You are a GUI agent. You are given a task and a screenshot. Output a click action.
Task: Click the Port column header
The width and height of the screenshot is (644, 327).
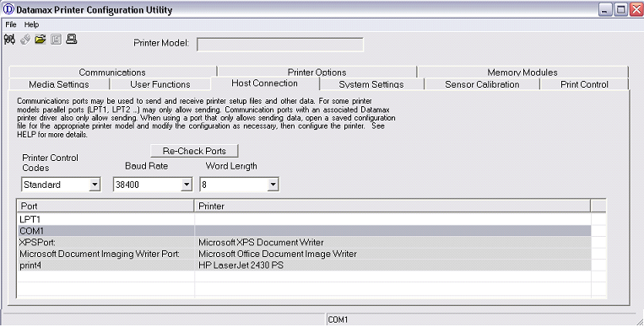pyautogui.click(x=106, y=206)
